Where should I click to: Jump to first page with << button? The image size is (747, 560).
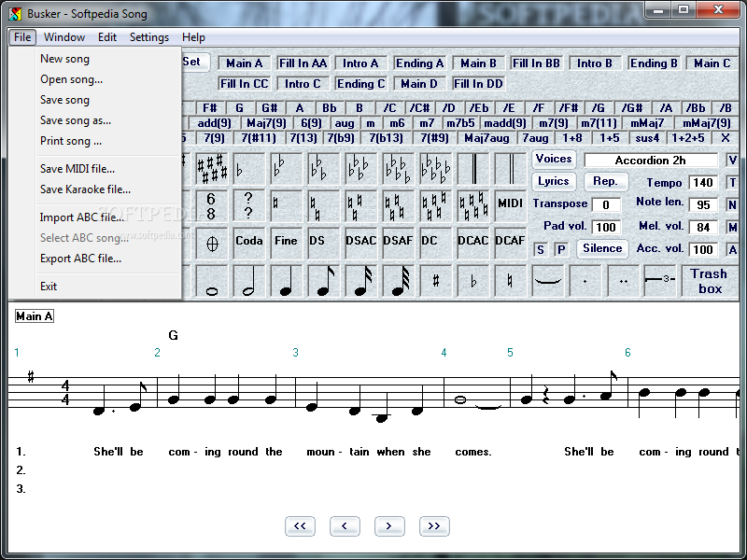[300, 526]
